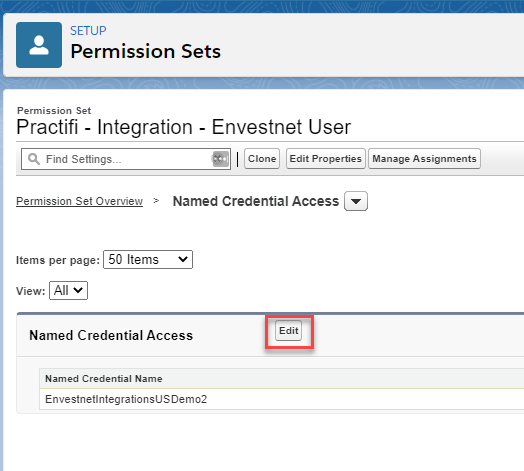The width and height of the screenshot is (524, 471).
Task: Edit the Named Credential Access section
Action: tap(288, 331)
